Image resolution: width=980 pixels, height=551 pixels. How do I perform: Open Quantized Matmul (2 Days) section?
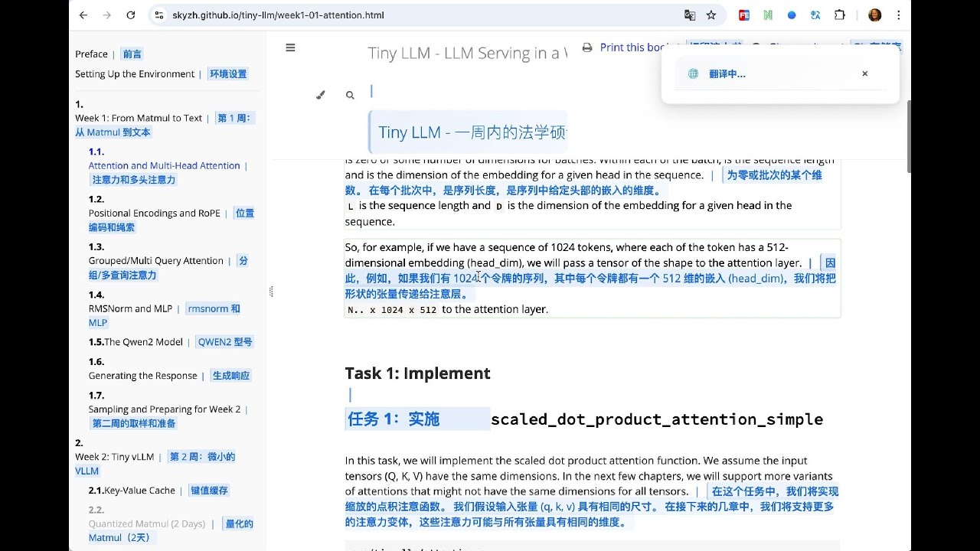[147, 524]
